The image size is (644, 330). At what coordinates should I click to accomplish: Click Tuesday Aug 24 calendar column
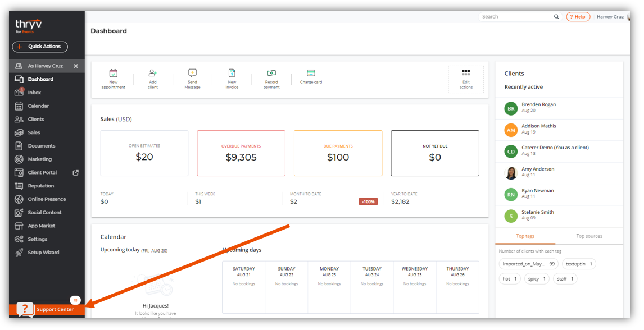click(371, 287)
